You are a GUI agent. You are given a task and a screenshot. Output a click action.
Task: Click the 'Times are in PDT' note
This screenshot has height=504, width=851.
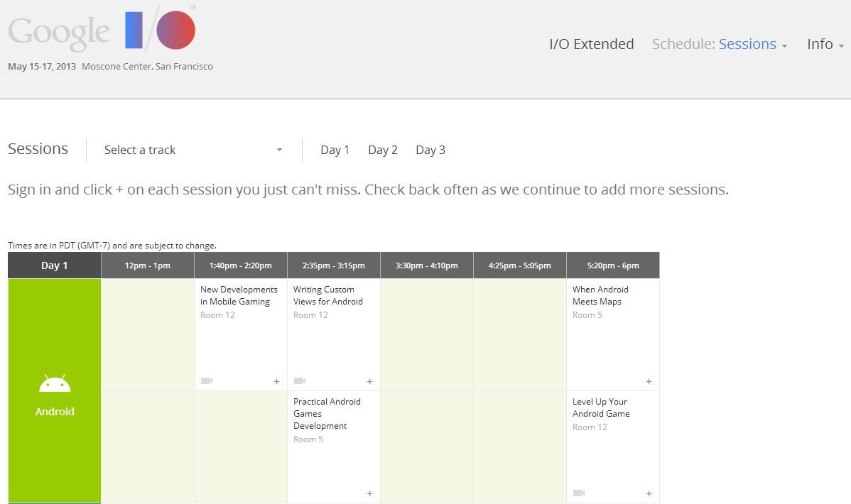pyautogui.click(x=112, y=245)
